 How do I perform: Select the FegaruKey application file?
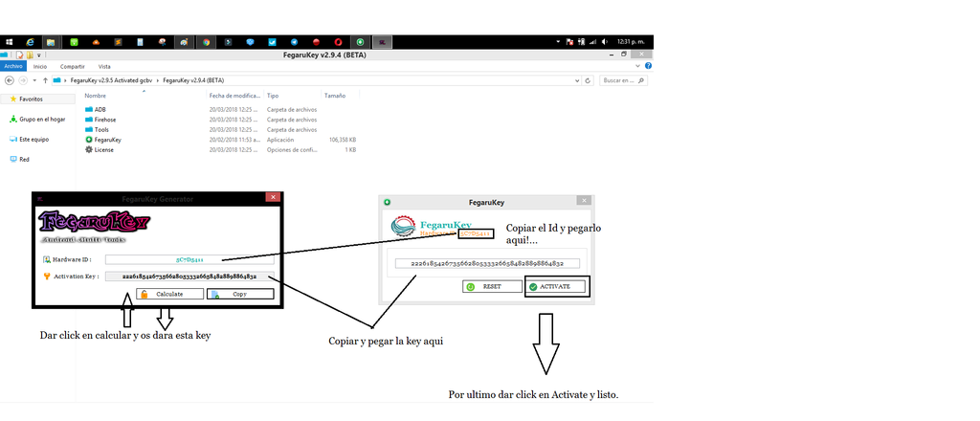pos(103,140)
